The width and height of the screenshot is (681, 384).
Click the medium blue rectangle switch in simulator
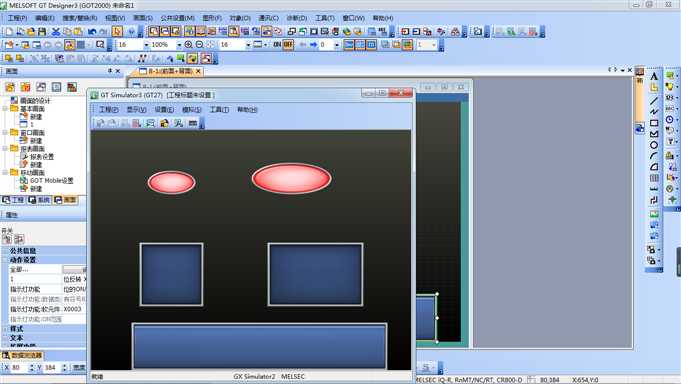(x=315, y=275)
